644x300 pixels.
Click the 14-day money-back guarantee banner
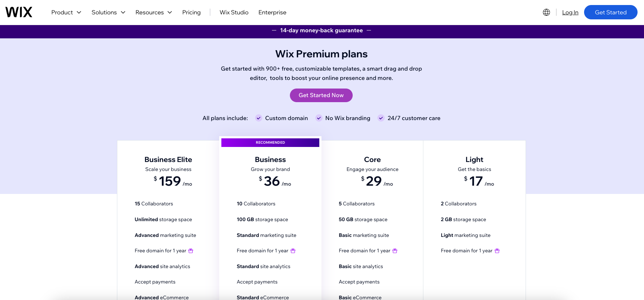point(321,30)
